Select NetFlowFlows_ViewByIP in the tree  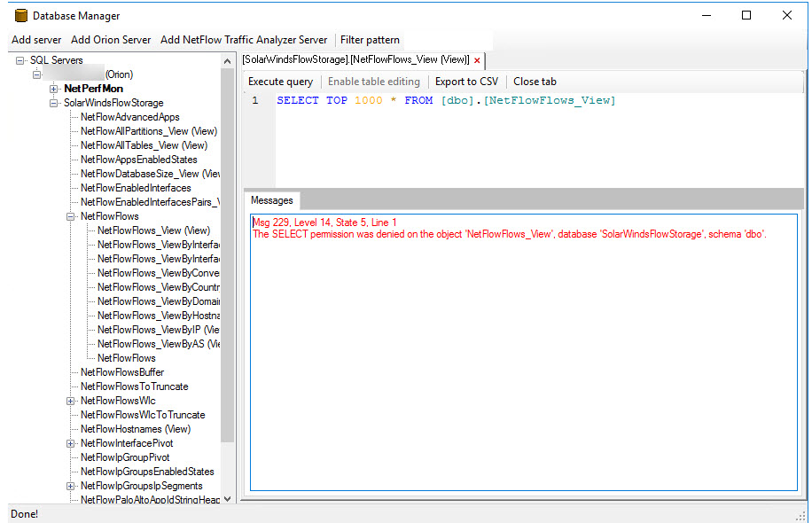click(151, 330)
